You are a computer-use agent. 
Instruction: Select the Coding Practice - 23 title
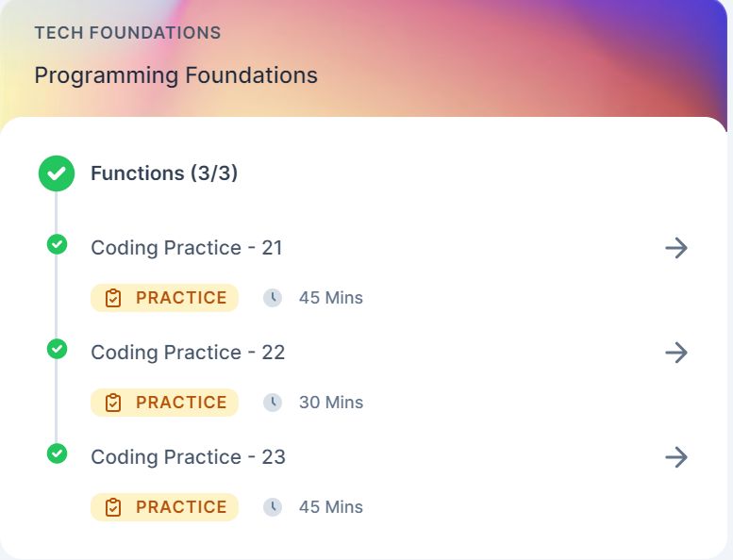pyautogui.click(x=188, y=457)
